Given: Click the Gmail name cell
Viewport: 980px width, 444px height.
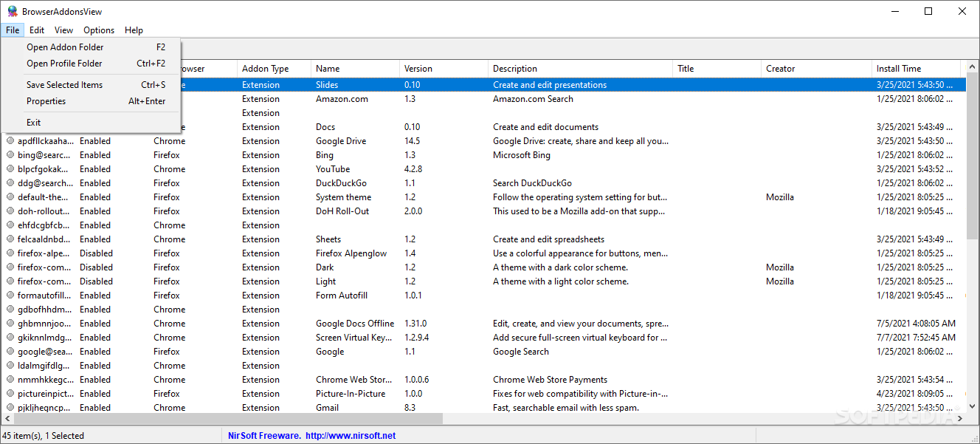Looking at the screenshot, I should pos(328,408).
